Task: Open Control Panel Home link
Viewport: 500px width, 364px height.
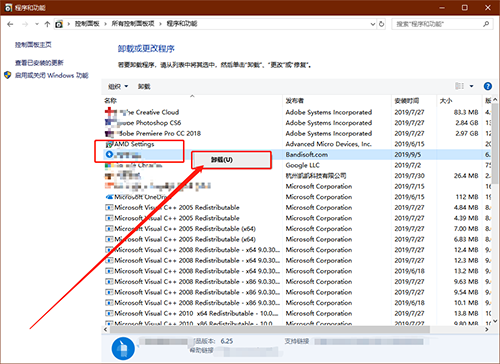Action: click(x=33, y=45)
